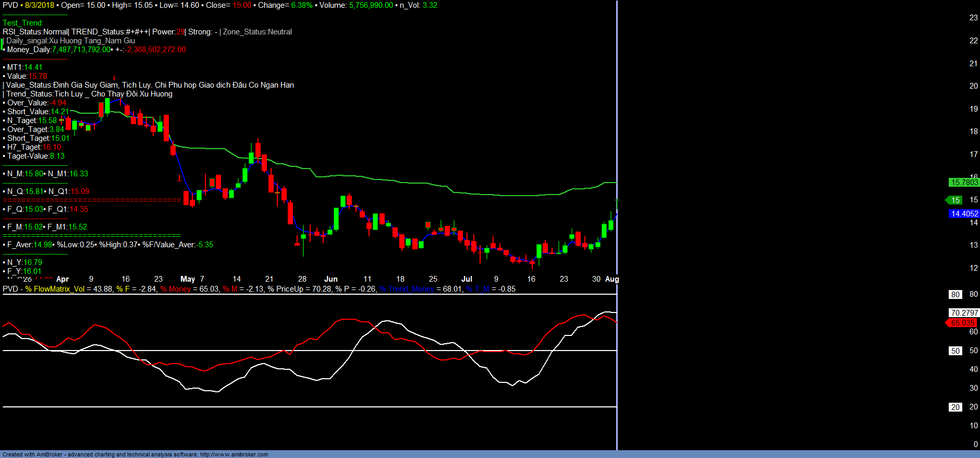Screen dimensions: 980x458
Task: Click the May label on date axis
Action: click(187, 279)
